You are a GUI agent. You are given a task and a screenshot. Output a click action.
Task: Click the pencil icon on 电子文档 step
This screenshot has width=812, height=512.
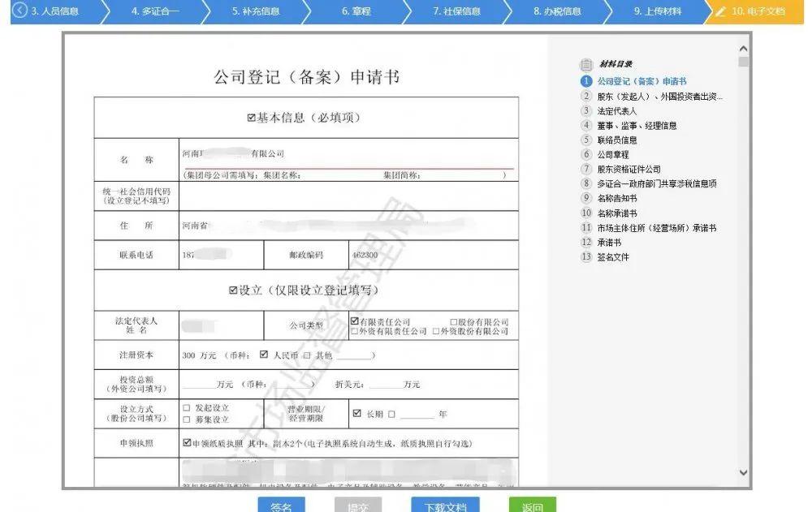coord(719,12)
